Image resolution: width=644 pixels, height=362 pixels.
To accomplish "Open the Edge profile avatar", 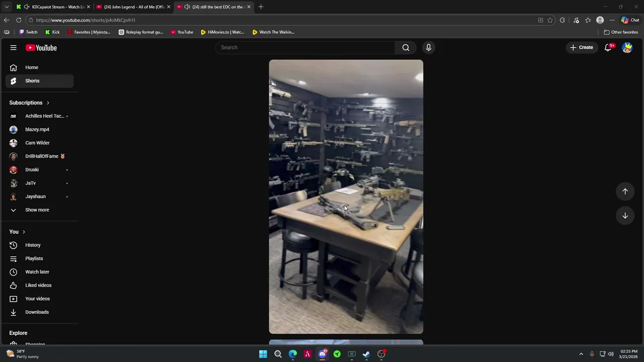I will pyautogui.click(x=600, y=20).
